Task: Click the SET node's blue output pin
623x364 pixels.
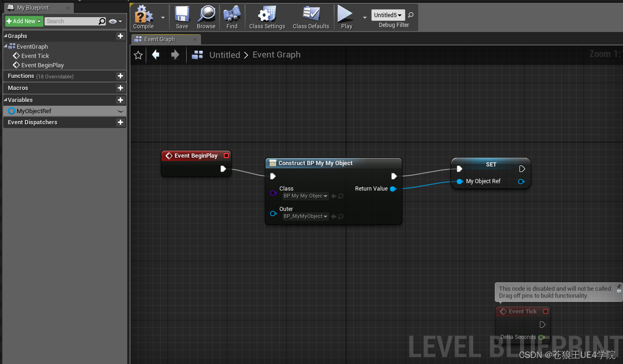Action: pos(521,181)
